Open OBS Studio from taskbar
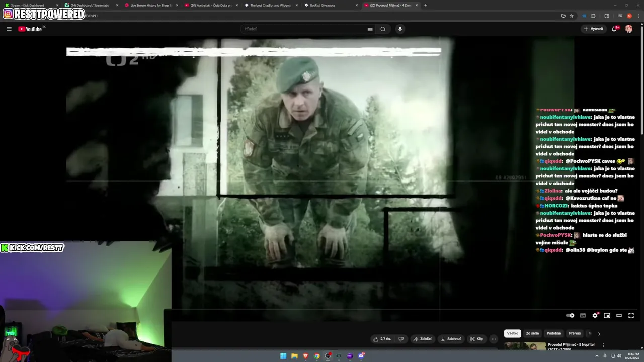Viewport: 644px width, 362px height. pos(328,356)
